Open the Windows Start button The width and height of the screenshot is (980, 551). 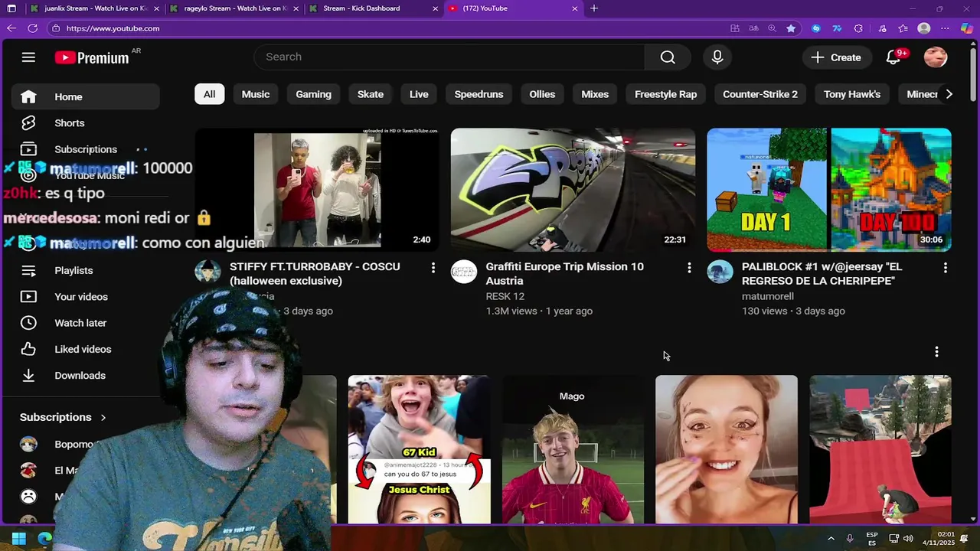click(x=19, y=538)
